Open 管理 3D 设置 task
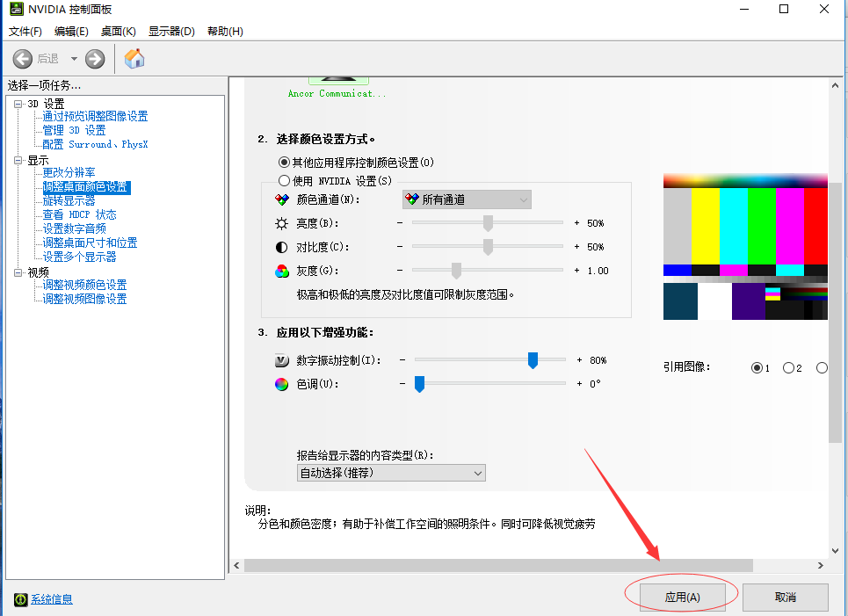This screenshot has width=848, height=616. pyautogui.click(x=74, y=130)
